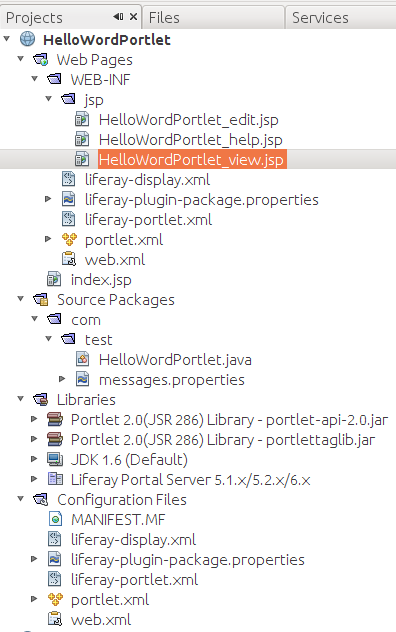Screen dimensions: 396x632
Task: Expand the Liferay Portal Server node
Action: [34, 478]
